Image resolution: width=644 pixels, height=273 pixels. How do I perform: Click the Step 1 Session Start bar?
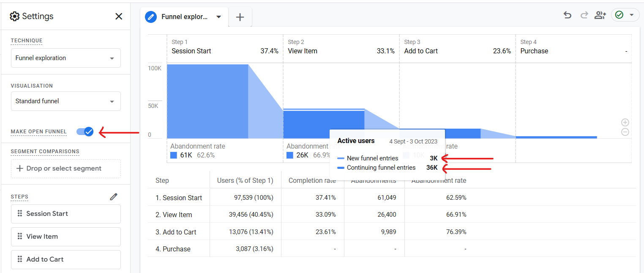[x=207, y=101]
